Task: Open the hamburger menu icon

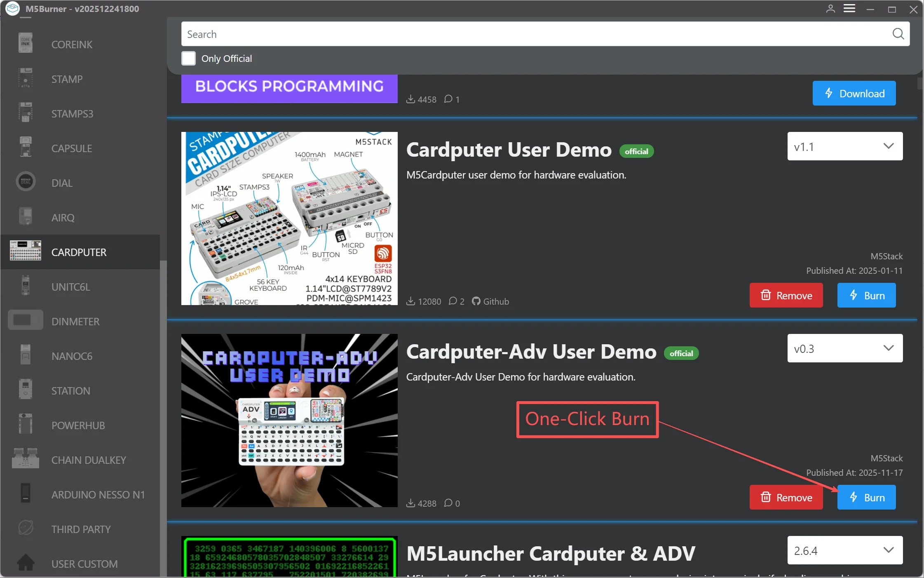Action: tap(849, 9)
